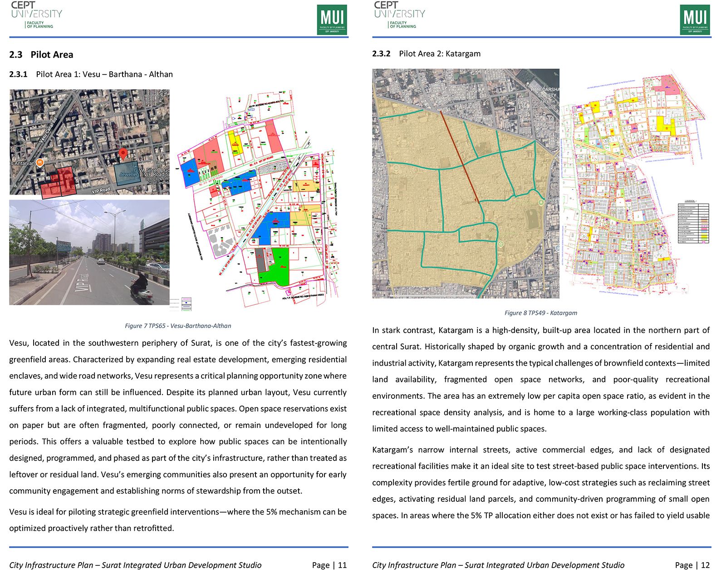Select heading "Pilot Area 1: Vesu – Barthana - Althan"

tap(104, 74)
